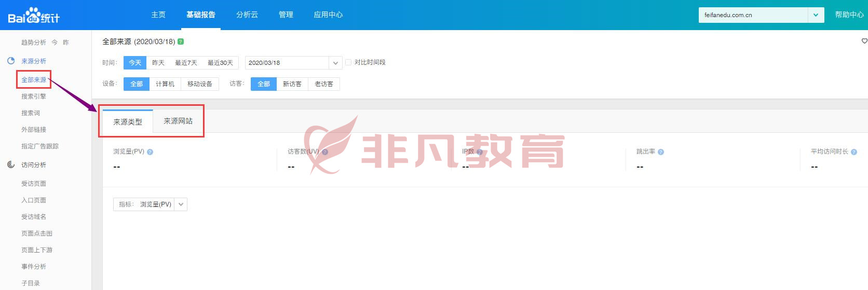Image resolution: width=868 pixels, height=290 pixels.
Task: Select 新访客 visitor filter
Action: click(292, 84)
